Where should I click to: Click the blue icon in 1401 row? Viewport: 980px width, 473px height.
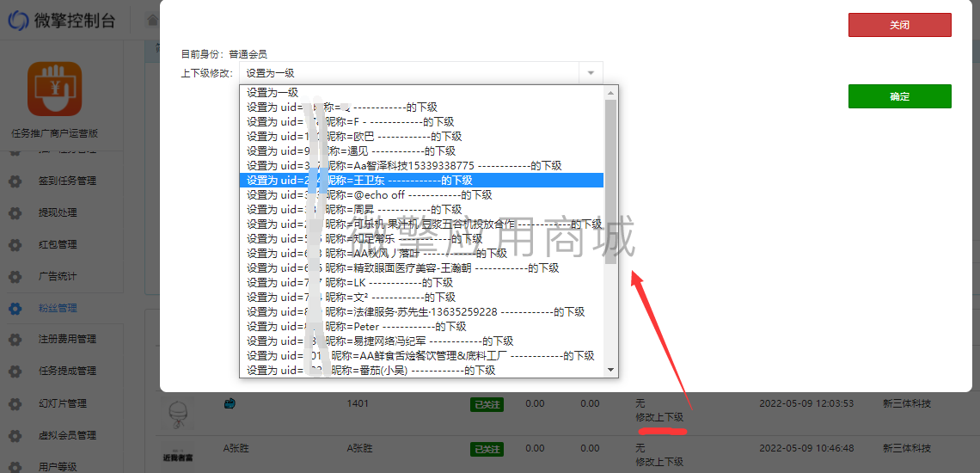(x=230, y=404)
